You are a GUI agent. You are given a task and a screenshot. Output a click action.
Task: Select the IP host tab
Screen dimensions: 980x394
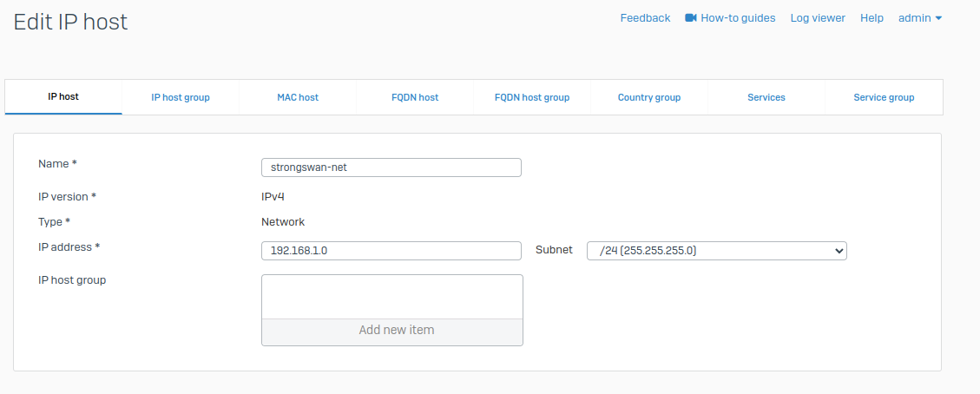click(63, 96)
